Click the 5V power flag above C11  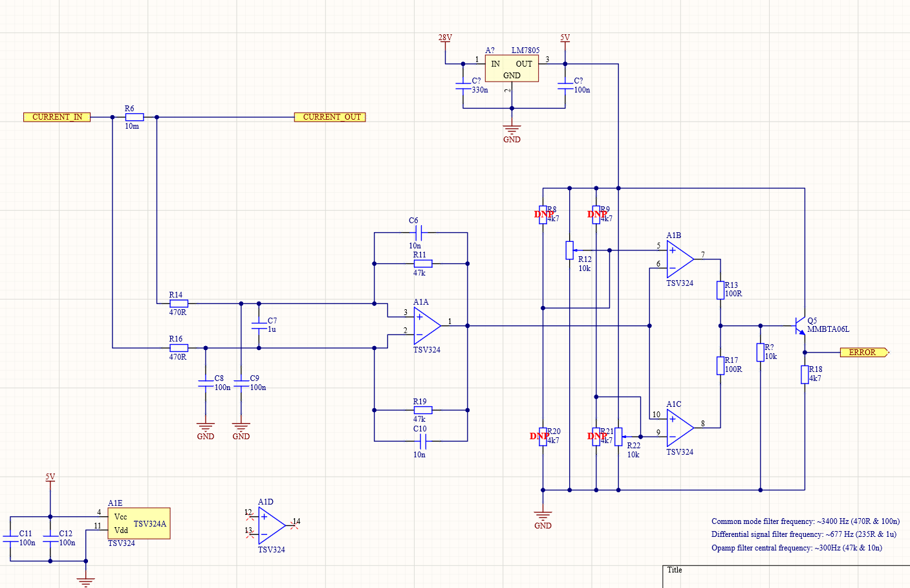click(50, 478)
